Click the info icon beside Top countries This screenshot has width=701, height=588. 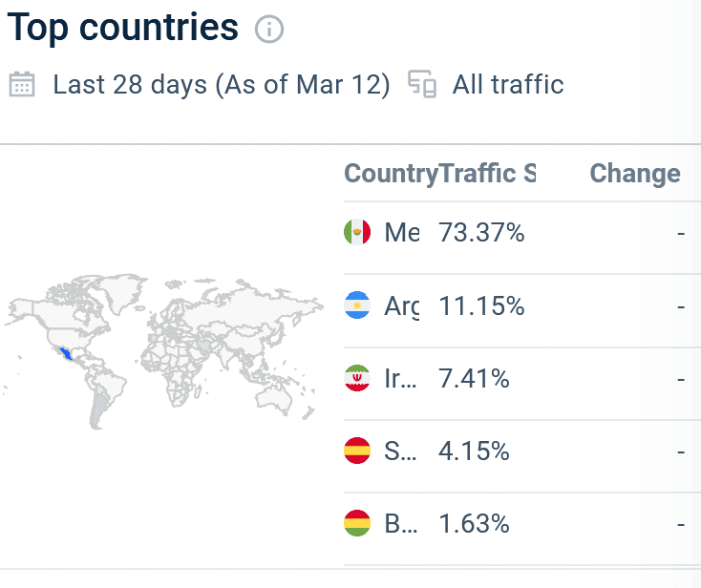pyautogui.click(x=269, y=30)
